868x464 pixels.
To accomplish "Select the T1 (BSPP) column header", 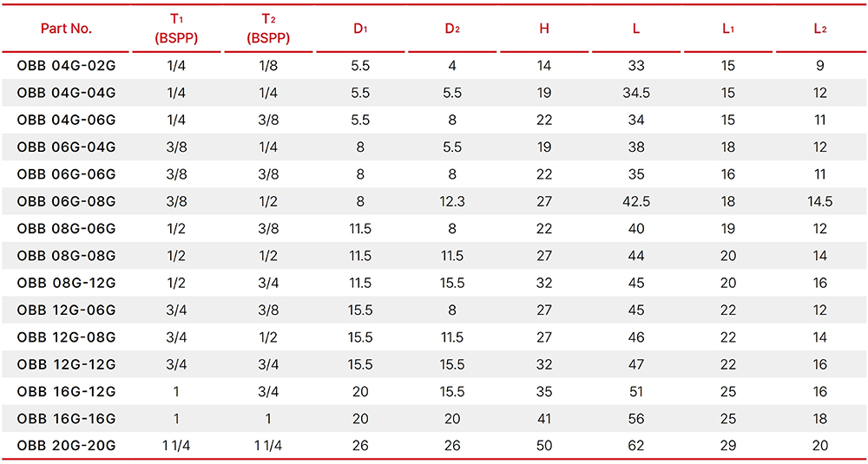I will pos(176,29).
